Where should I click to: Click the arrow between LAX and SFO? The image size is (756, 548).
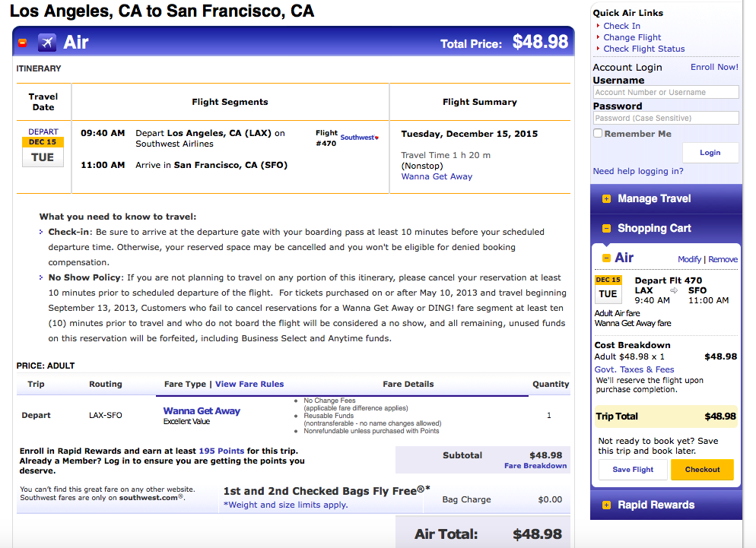tap(673, 290)
